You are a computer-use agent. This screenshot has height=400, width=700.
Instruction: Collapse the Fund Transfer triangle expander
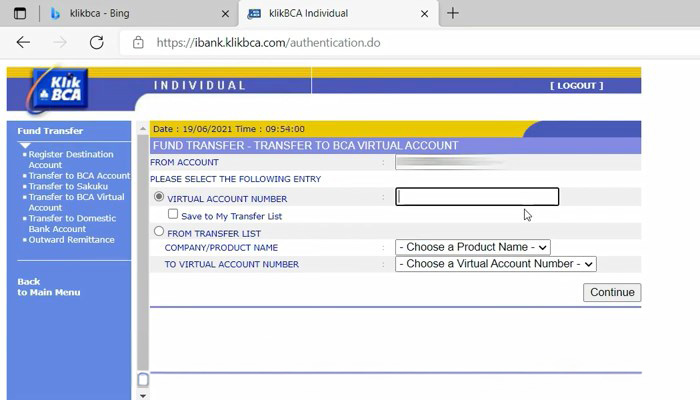click(x=25, y=145)
